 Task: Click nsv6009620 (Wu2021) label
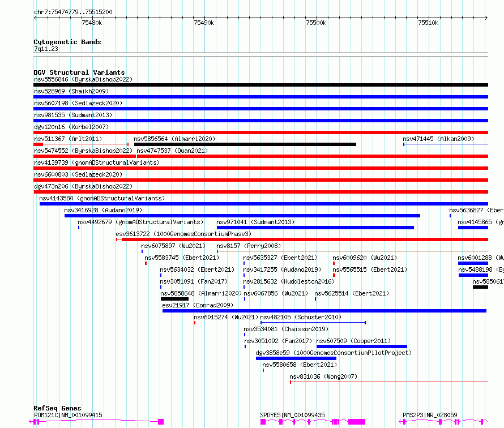(x=365, y=258)
